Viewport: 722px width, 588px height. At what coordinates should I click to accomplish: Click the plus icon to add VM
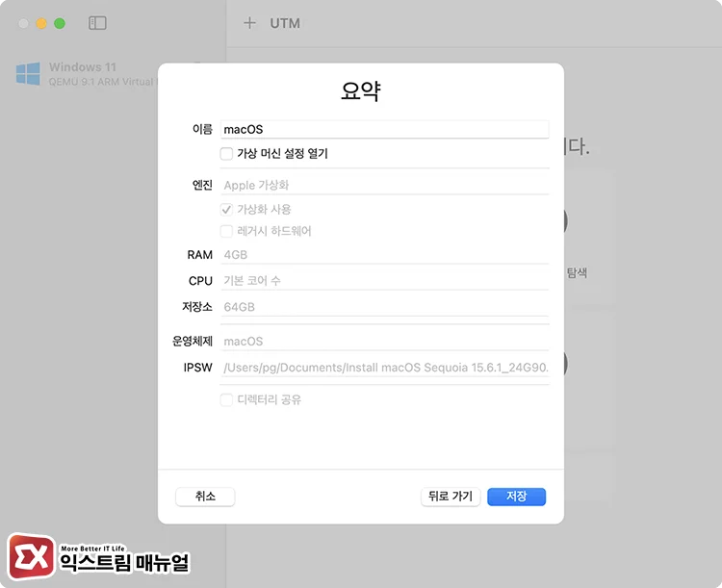click(249, 23)
